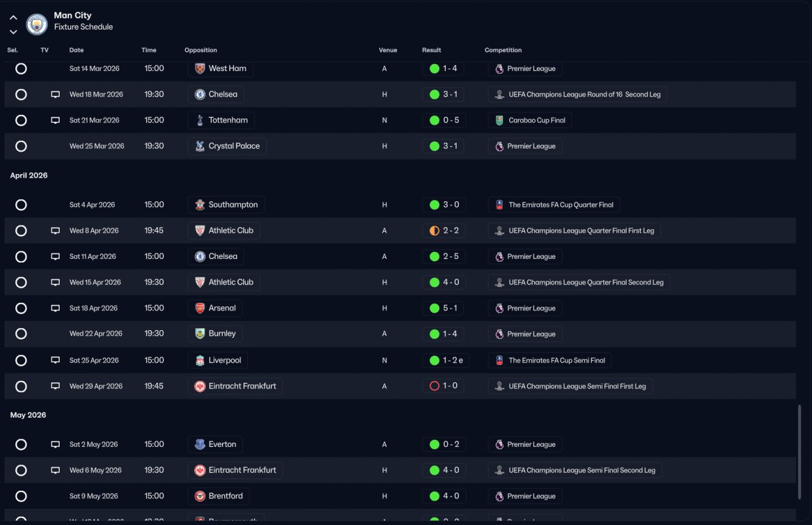Image resolution: width=812 pixels, height=525 pixels.
Task: Select the Brentford fixture radio button
Action: pyautogui.click(x=21, y=496)
